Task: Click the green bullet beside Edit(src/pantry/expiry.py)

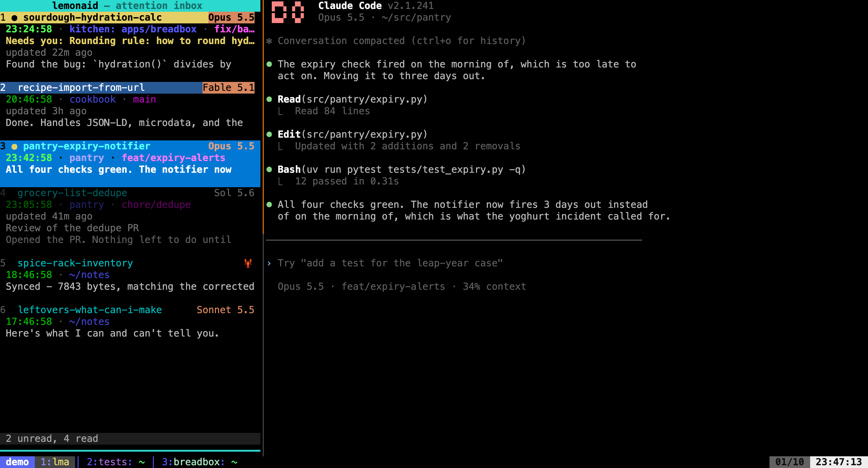Action: (x=269, y=135)
